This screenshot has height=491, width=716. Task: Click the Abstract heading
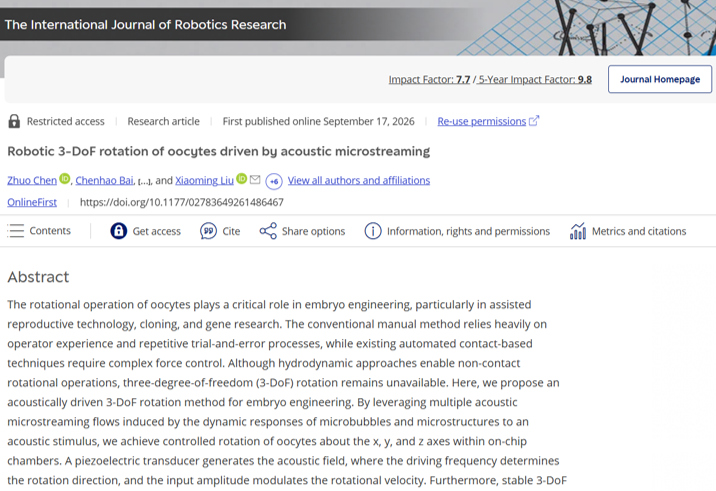[x=38, y=277]
